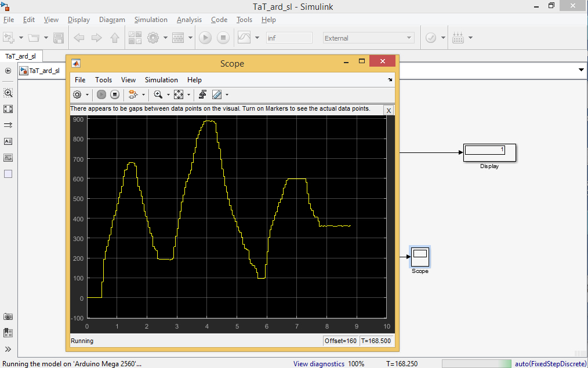
Task: Select the Zoom tool in left palette
Action: 8,93
